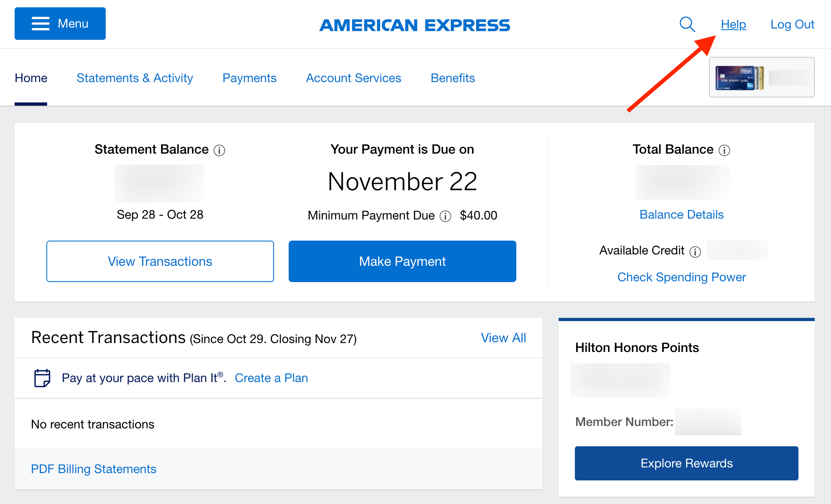The image size is (831, 504).
Task: Click the info icon beside Statement Balance
Action: coord(220,150)
